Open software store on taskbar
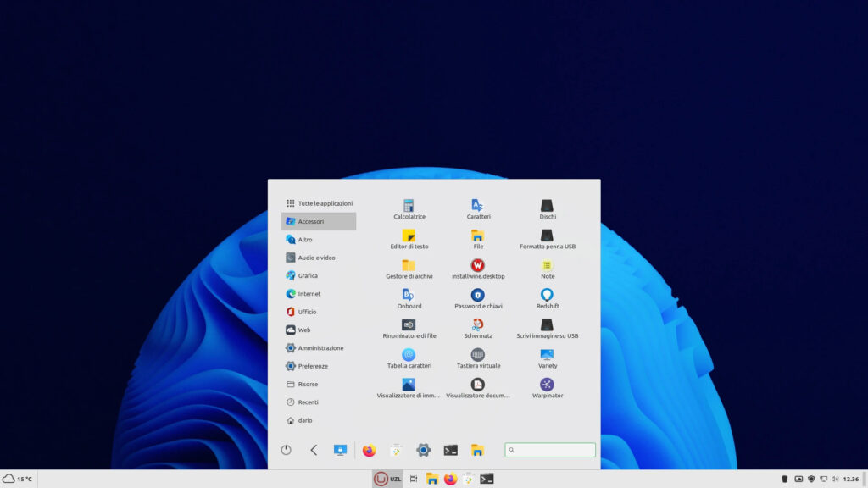The image size is (868, 488). [468, 479]
